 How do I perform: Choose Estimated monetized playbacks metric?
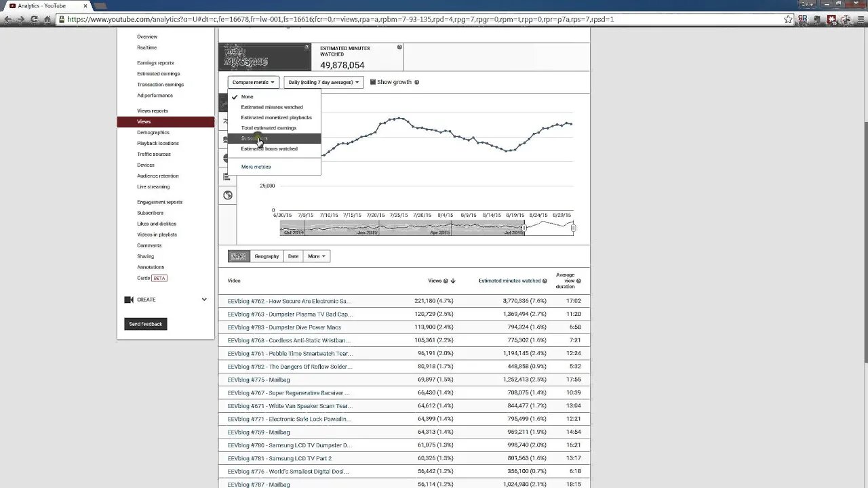tap(274, 117)
